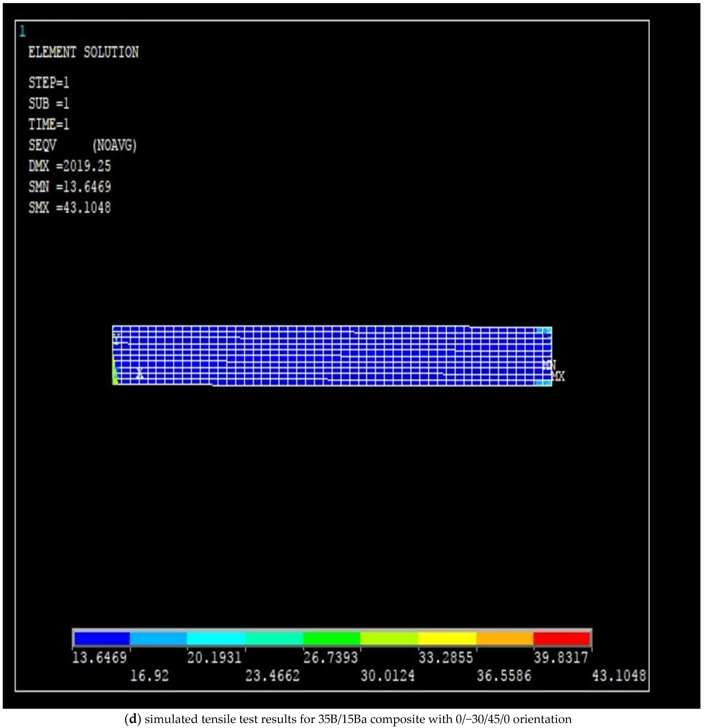Click the DMX =2019.25 value text
The width and height of the screenshot is (704, 728).
tap(70, 166)
